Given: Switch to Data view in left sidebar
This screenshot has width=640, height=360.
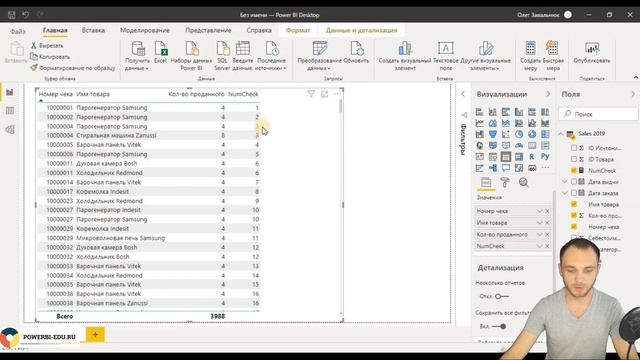Looking at the screenshot, I should click(x=10, y=111).
